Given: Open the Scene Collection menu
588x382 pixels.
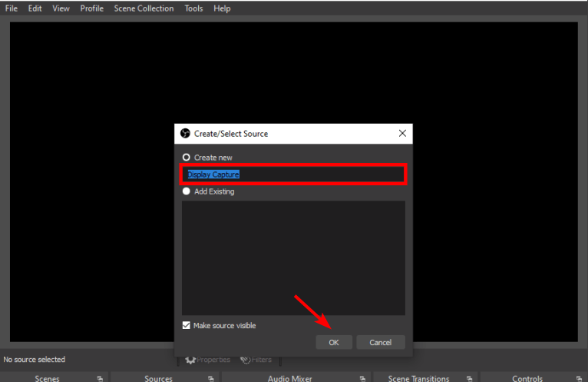Looking at the screenshot, I should (x=144, y=8).
